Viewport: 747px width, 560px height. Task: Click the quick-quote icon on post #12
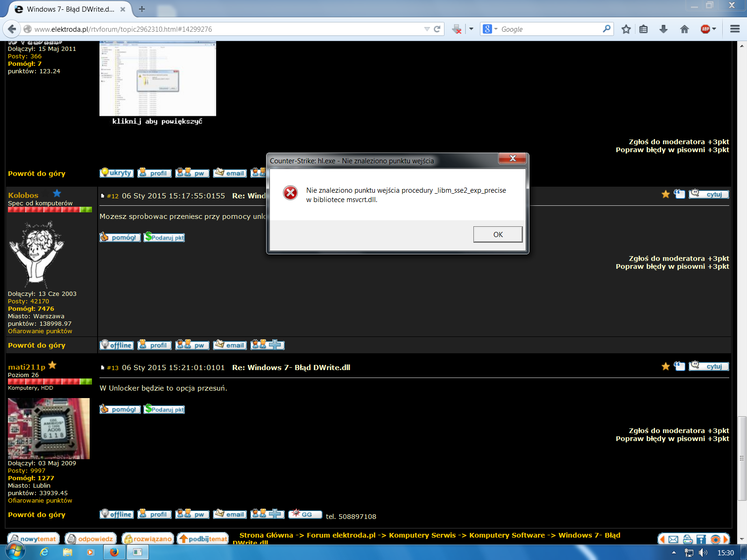pyautogui.click(x=679, y=194)
